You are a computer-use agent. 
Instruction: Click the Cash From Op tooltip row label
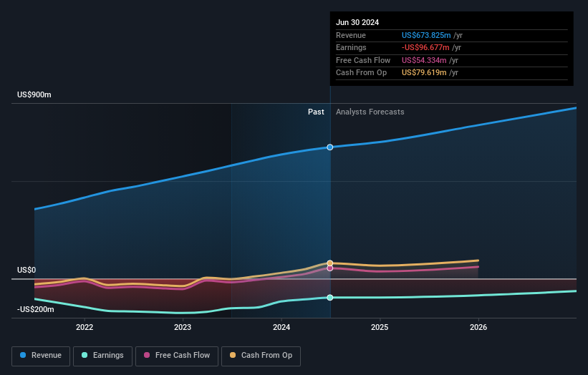click(361, 73)
